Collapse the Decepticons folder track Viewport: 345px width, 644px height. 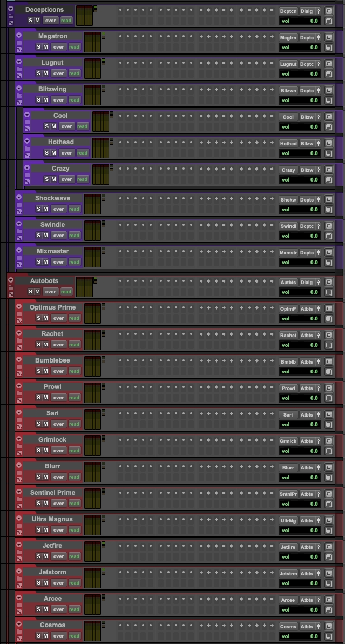point(11,9)
